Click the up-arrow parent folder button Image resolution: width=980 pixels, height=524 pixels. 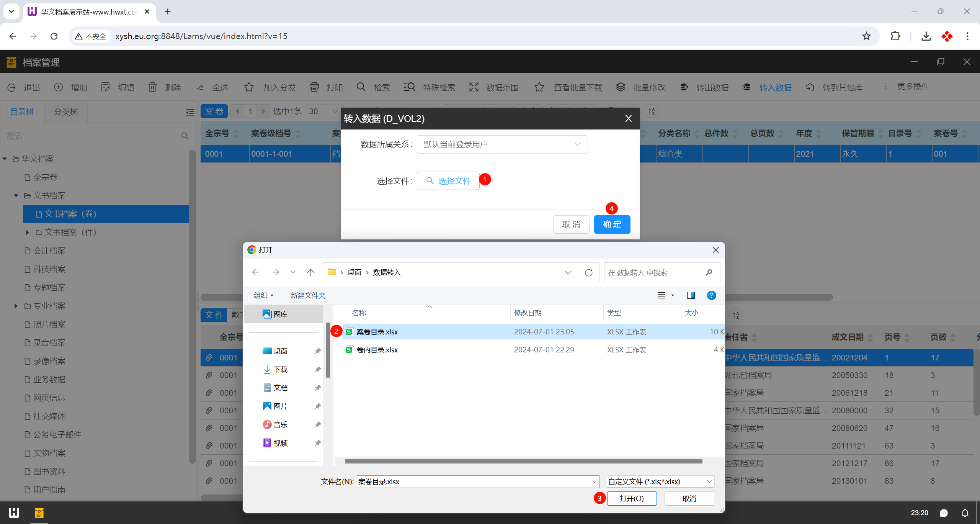[x=310, y=272]
